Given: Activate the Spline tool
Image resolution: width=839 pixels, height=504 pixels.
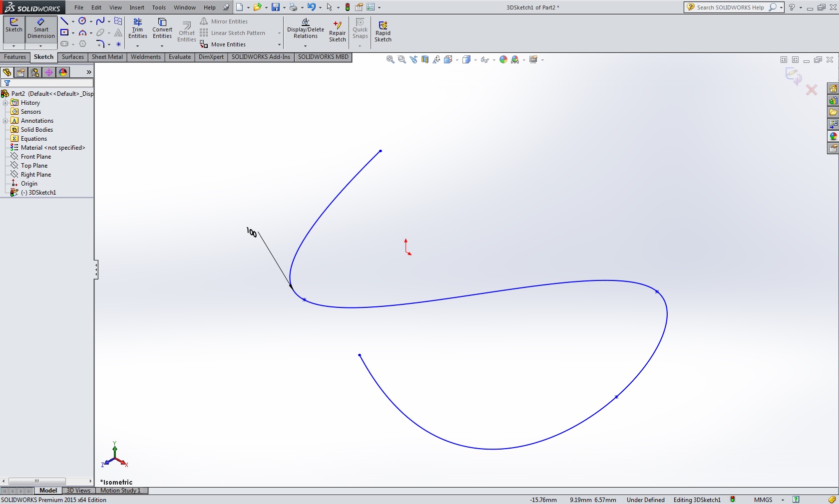Looking at the screenshot, I should click(x=100, y=21).
